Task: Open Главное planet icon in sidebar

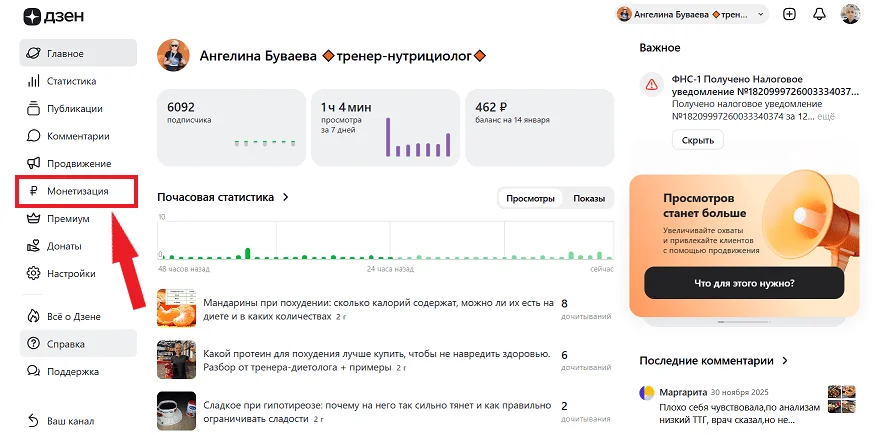Action: tap(34, 54)
